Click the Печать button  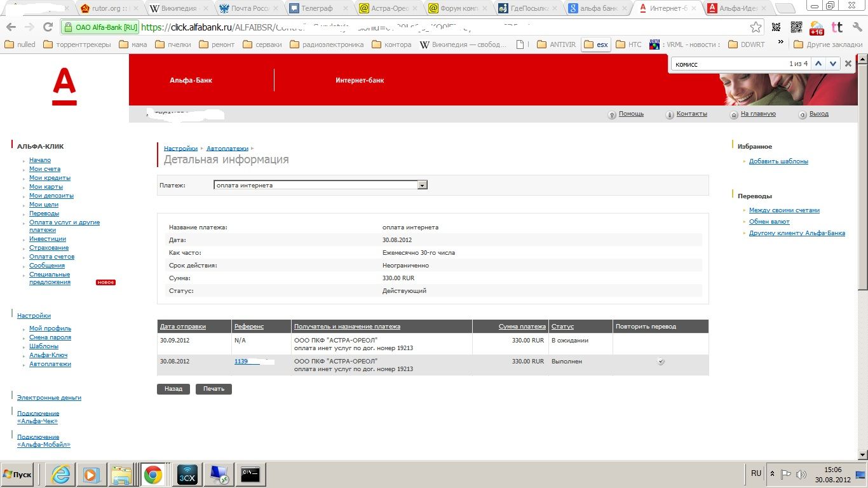click(x=214, y=389)
